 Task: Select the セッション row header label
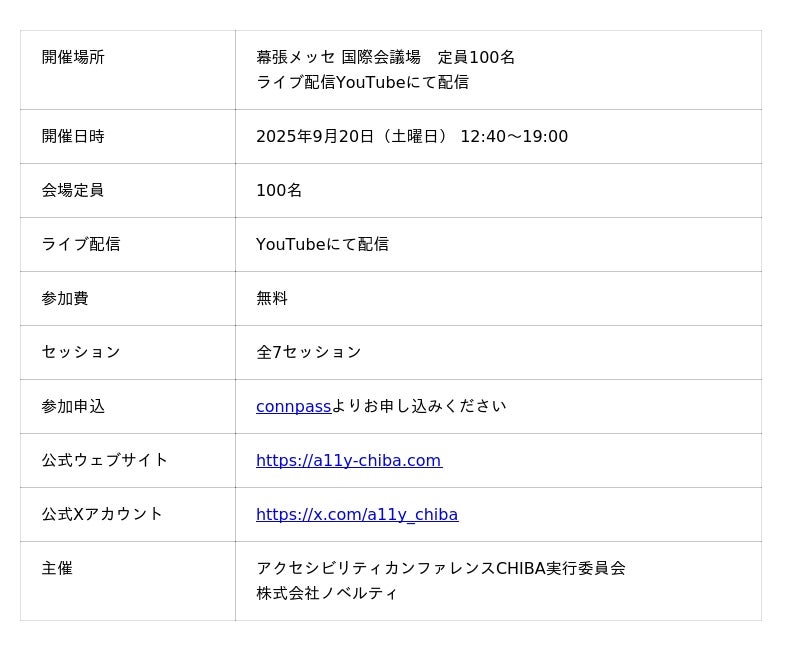[x=81, y=352]
